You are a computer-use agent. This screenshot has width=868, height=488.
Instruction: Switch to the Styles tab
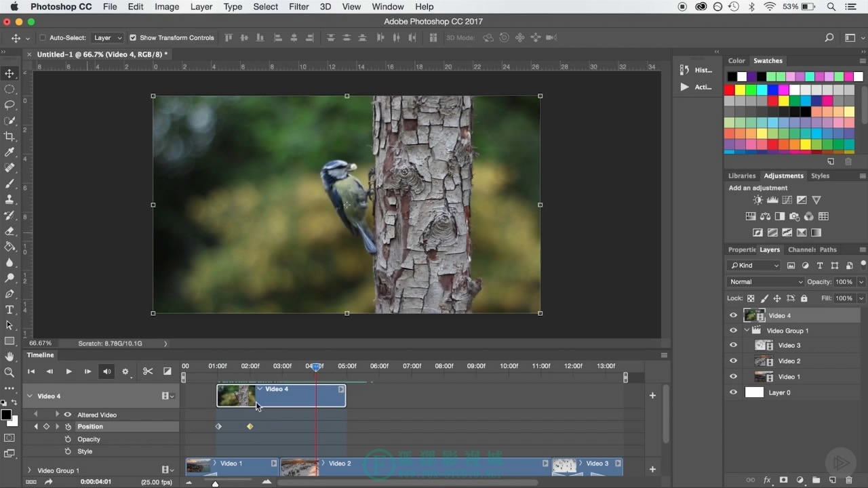coord(820,176)
